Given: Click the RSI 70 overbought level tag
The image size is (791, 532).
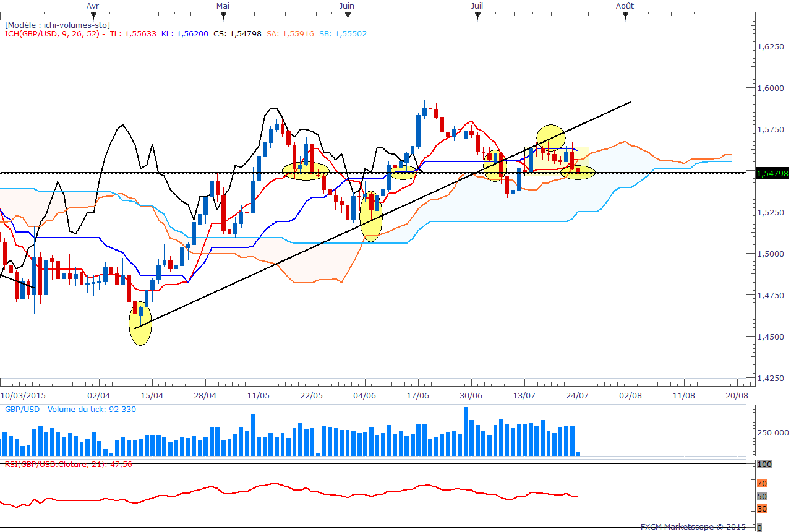Looking at the screenshot, I should pos(762,483).
